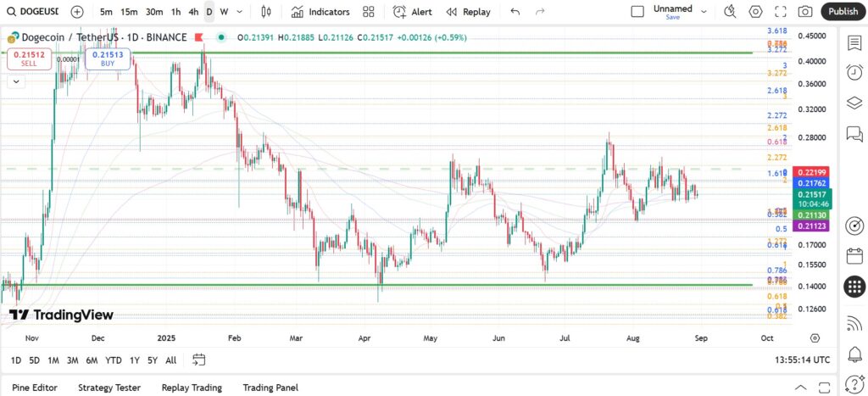Click the Publish button
Image resolution: width=868 pixels, height=396 pixels.
[843, 12]
